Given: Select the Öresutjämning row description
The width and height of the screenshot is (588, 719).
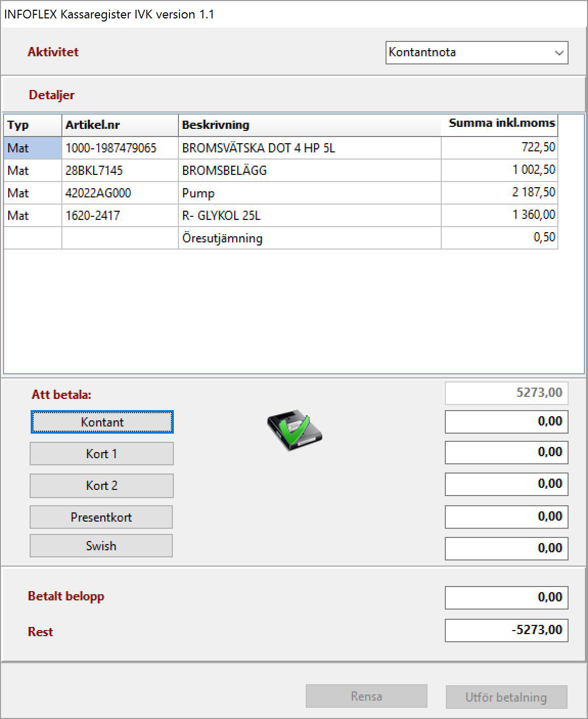Looking at the screenshot, I should click(309, 238).
